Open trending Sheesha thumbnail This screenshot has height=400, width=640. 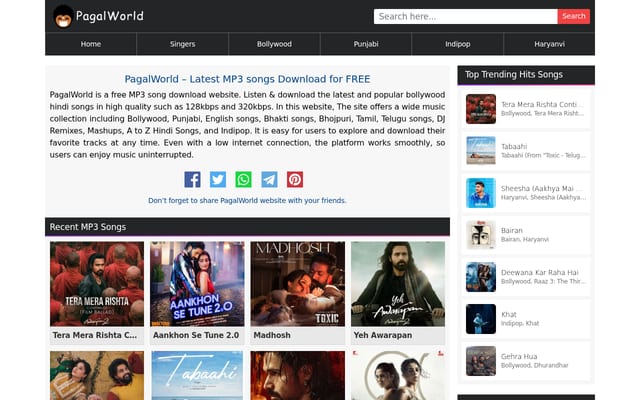[481, 193]
